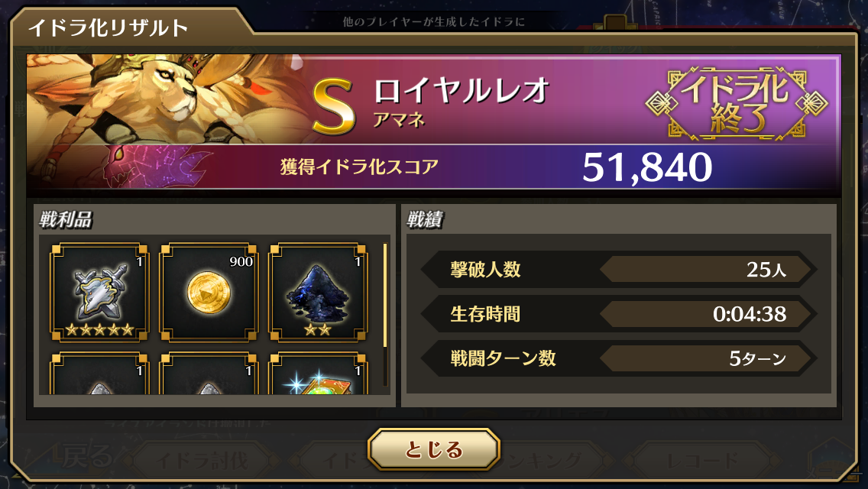Viewport: 868px width, 489px height.
Task: Select the first item in second loot row
Action: coord(99,374)
